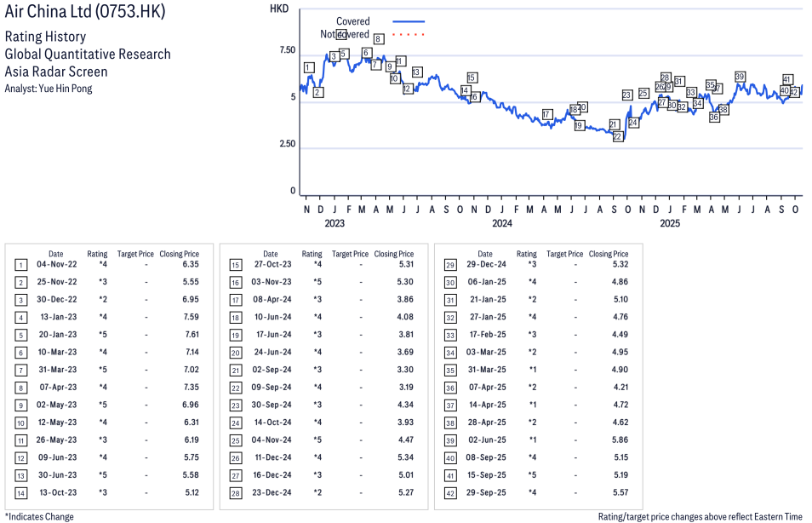The image size is (812, 523).
Task: Click chart marker 17 on the price line
Action: tap(546, 114)
